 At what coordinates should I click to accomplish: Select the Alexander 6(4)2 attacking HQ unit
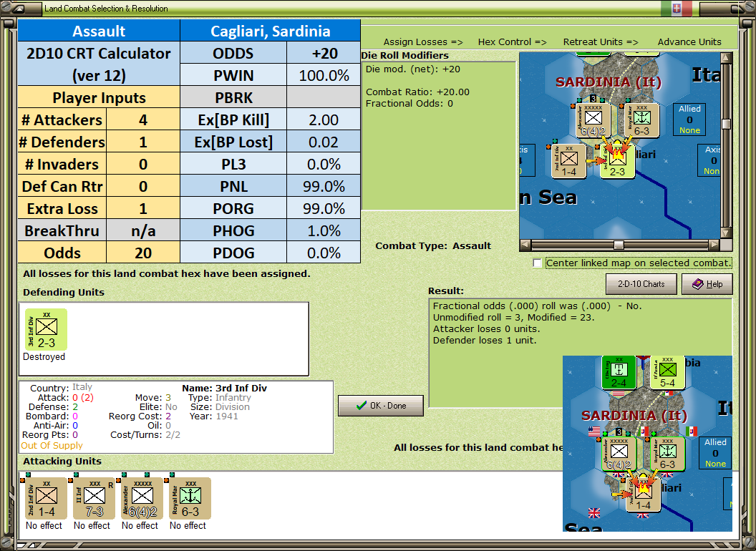click(x=142, y=499)
